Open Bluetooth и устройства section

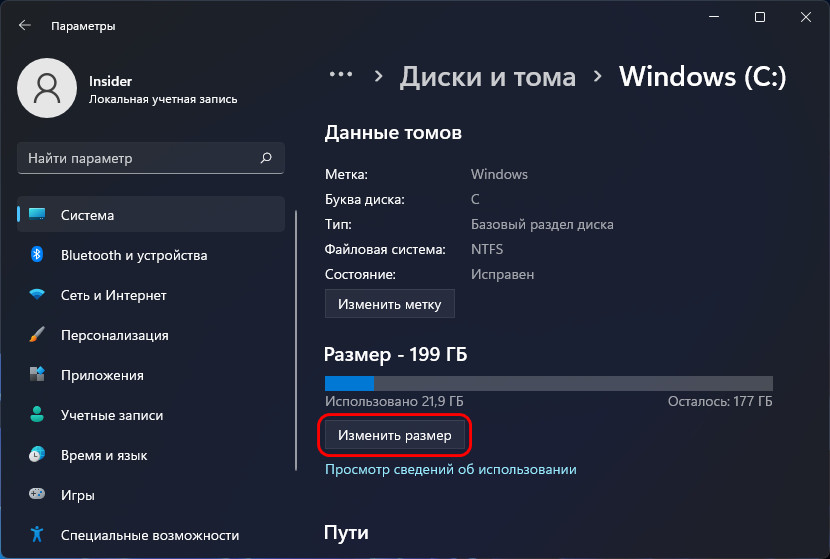click(151, 255)
